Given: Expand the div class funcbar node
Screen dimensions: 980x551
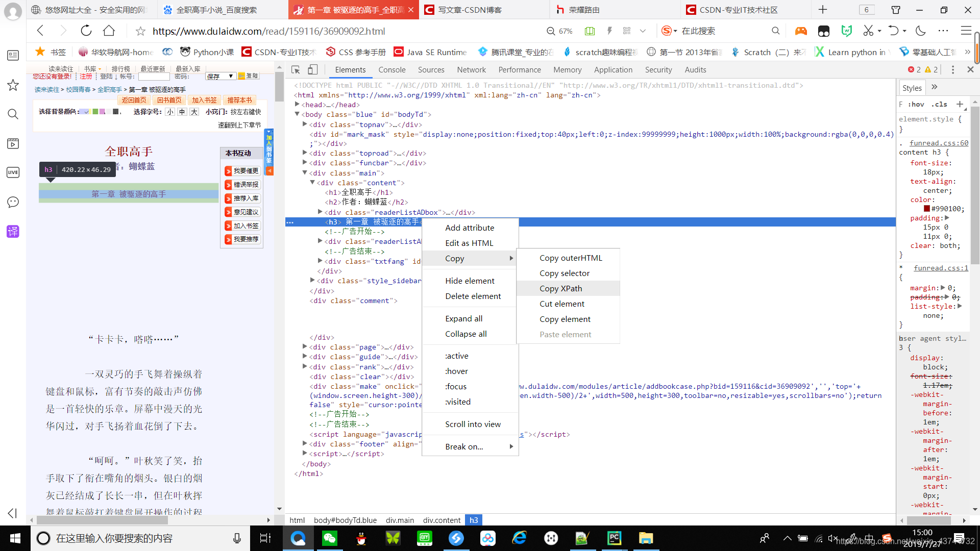Looking at the screenshot, I should [x=305, y=162].
